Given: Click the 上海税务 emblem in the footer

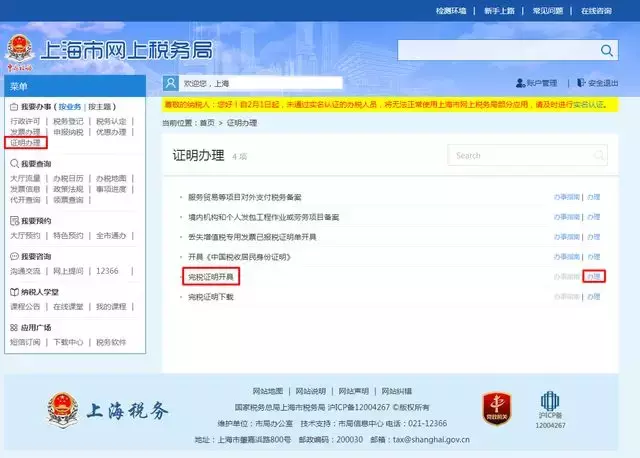Looking at the screenshot, I should click(62, 410).
